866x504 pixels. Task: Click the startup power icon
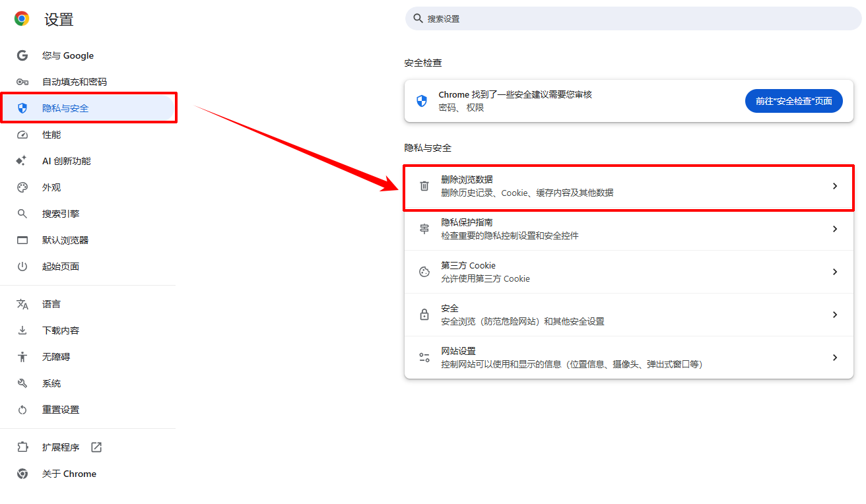(x=22, y=267)
